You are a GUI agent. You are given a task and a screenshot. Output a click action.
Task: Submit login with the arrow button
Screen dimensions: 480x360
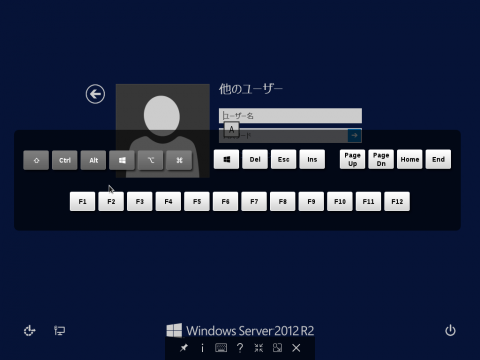click(355, 136)
